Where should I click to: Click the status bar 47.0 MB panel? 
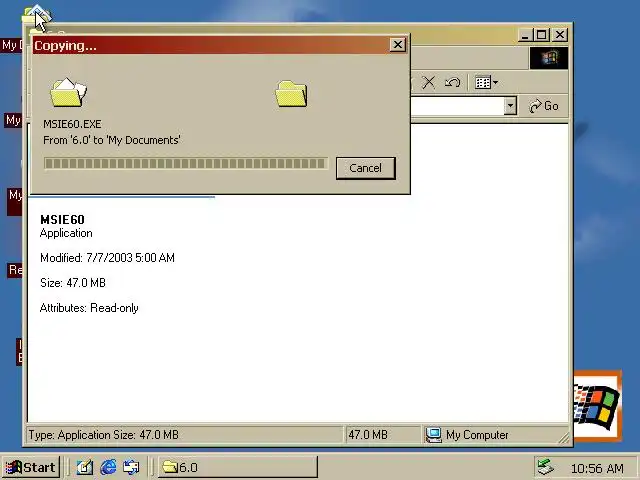(x=383, y=435)
